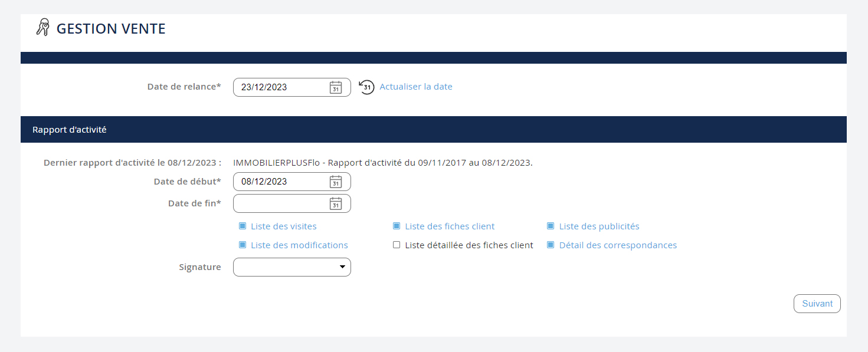The width and height of the screenshot is (868, 352).
Task: Open calendar picker for Date de fin
Action: [x=335, y=203]
